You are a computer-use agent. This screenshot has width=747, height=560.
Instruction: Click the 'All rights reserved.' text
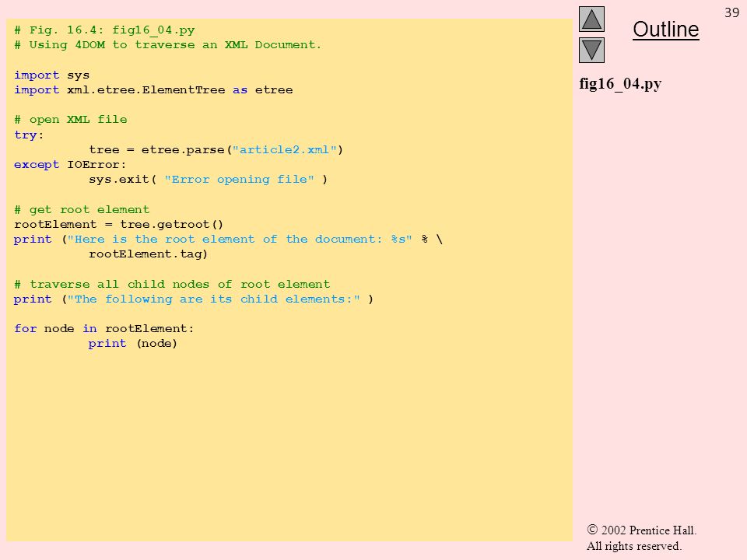point(634,546)
